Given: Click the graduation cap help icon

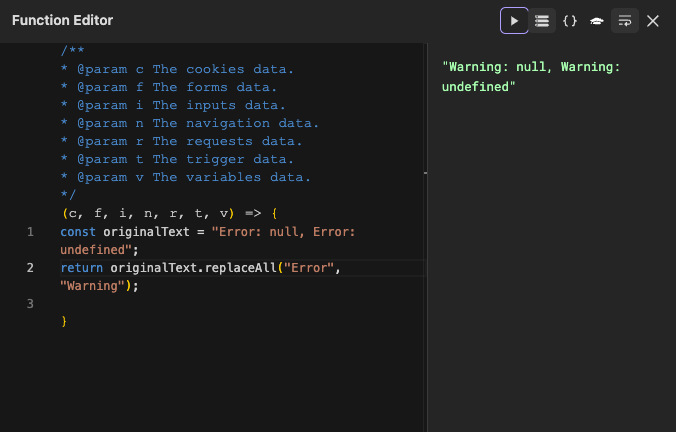Looking at the screenshot, I should [597, 21].
